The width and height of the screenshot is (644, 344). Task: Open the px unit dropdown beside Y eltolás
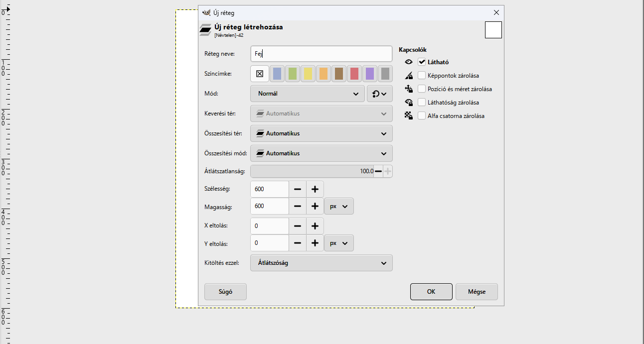pyautogui.click(x=339, y=243)
